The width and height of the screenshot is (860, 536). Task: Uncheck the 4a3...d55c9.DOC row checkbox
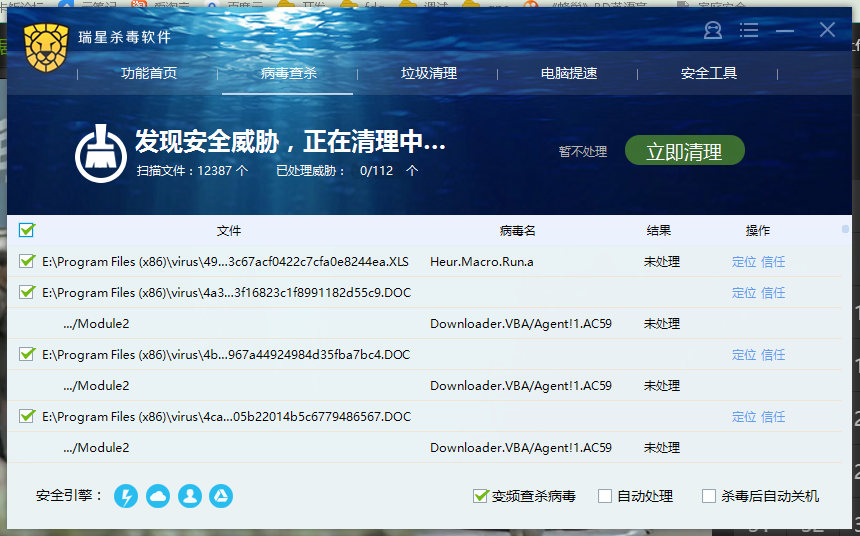26,292
